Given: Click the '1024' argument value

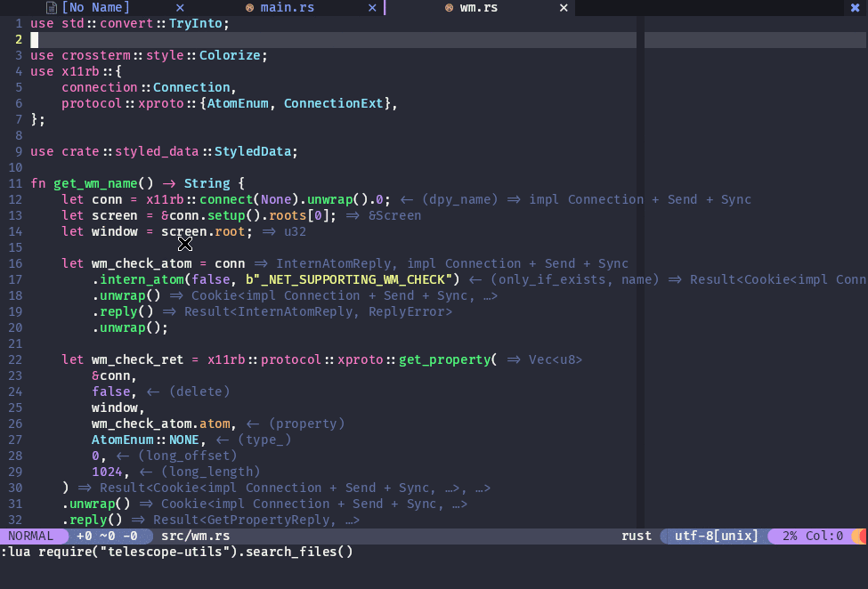Looking at the screenshot, I should click(x=107, y=472).
